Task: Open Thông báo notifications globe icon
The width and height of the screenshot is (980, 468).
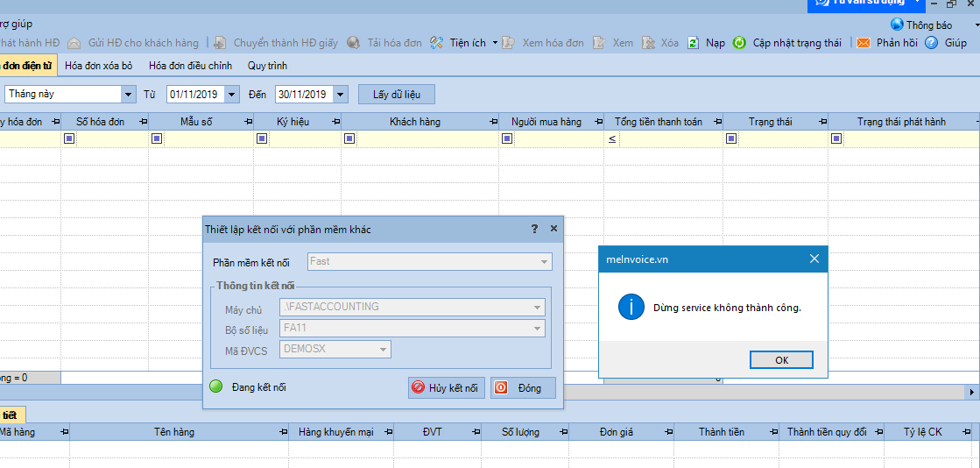Action: click(x=897, y=25)
